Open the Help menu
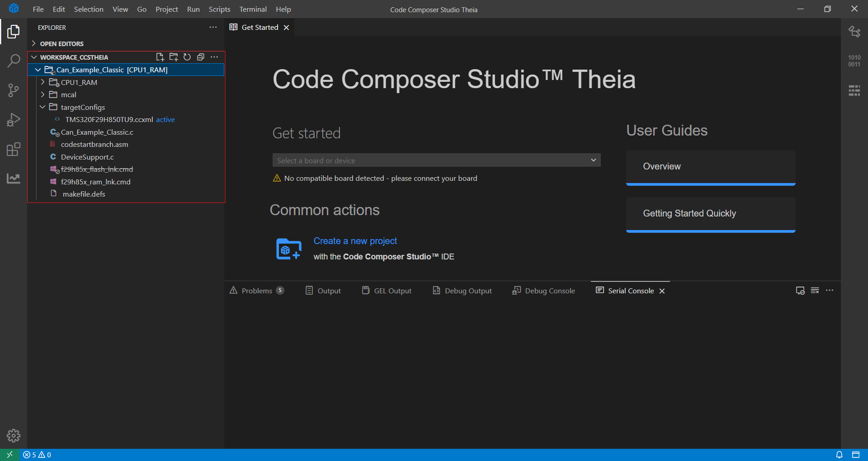Image resolution: width=868 pixels, height=461 pixels. [x=283, y=9]
